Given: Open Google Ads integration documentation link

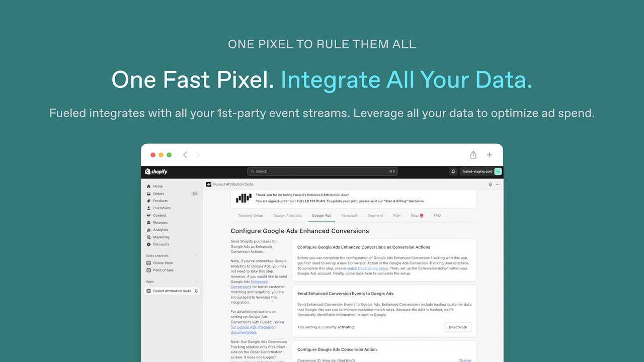Looking at the screenshot, I should coord(253,330).
